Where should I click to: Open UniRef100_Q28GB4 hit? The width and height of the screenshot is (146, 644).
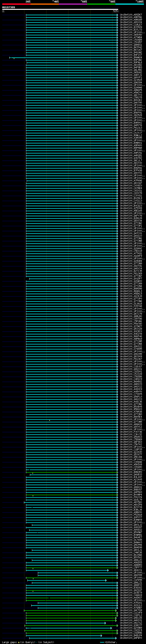[x=131, y=261]
